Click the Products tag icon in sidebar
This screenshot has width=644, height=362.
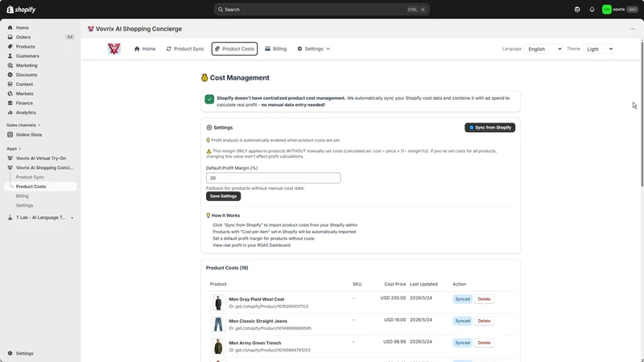10,47
